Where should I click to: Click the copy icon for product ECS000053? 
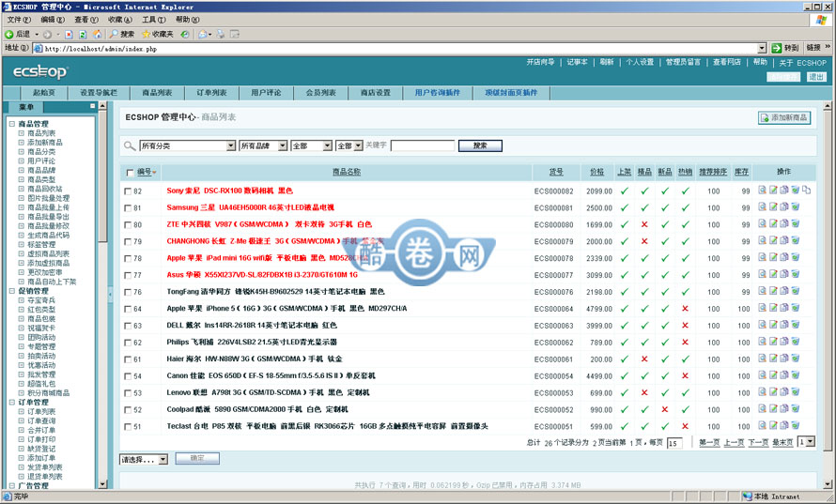[x=784, y=392]
